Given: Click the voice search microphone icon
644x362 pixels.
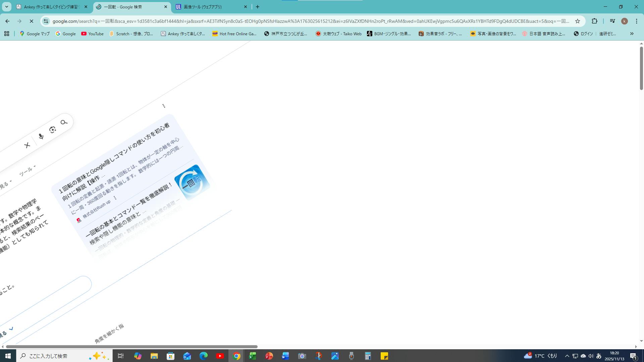Looking at the screenshot, I should [x=41, y=136].
